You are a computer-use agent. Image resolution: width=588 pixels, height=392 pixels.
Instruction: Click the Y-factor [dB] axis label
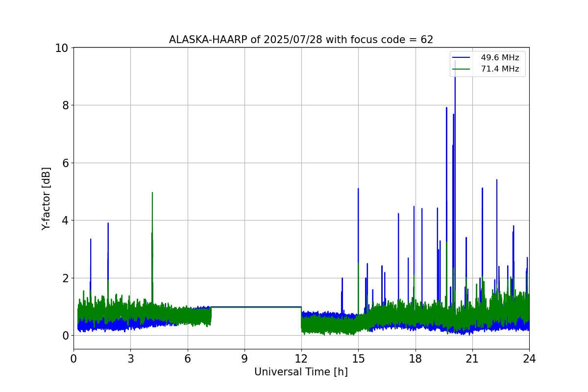46,198
